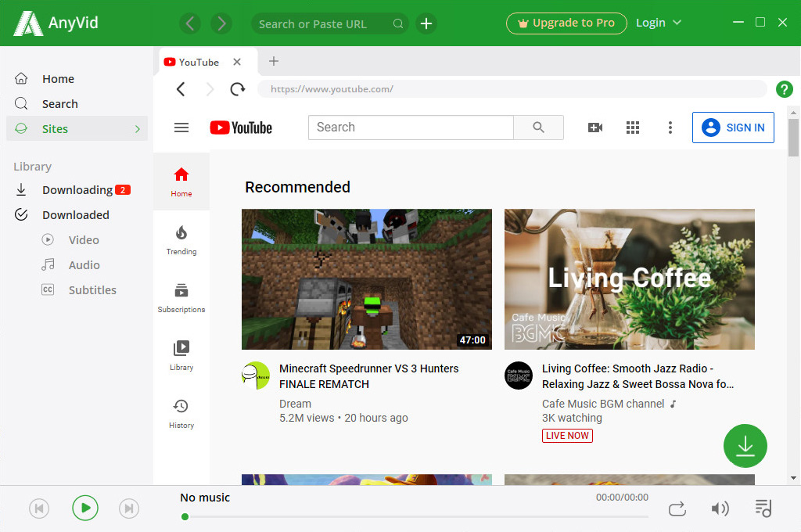The image size is (801, 532).
Task: Skip to next track
Action: tap(129, 509)
